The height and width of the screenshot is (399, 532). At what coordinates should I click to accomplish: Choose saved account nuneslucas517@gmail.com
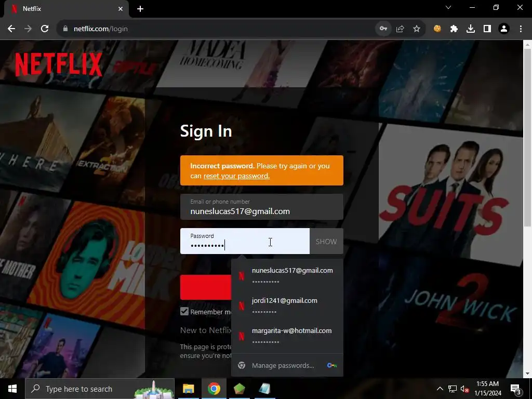pos(287,275)
